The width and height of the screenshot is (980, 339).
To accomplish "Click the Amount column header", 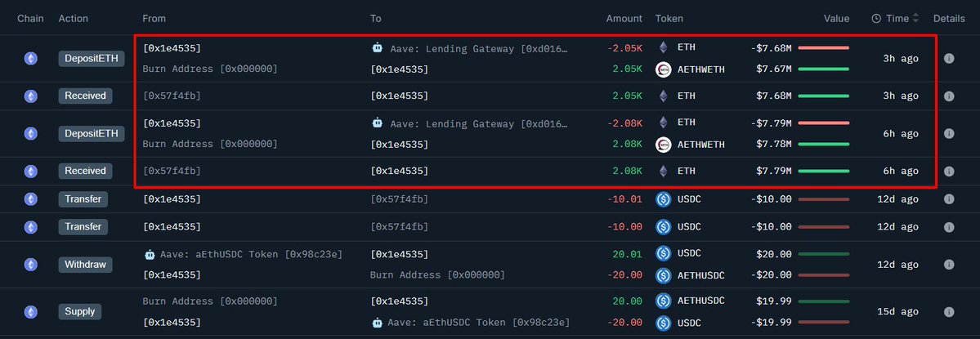I will (624, 18).
